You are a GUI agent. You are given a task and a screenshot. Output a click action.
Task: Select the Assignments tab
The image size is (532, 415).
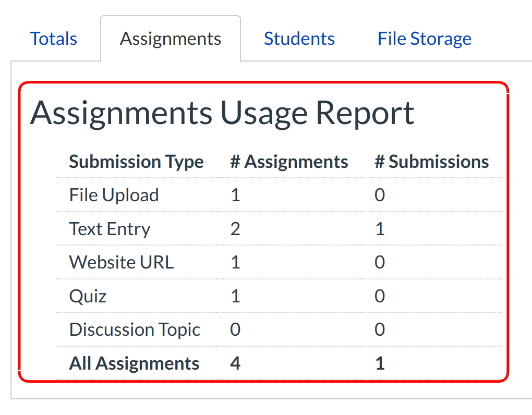click(171, 39)
